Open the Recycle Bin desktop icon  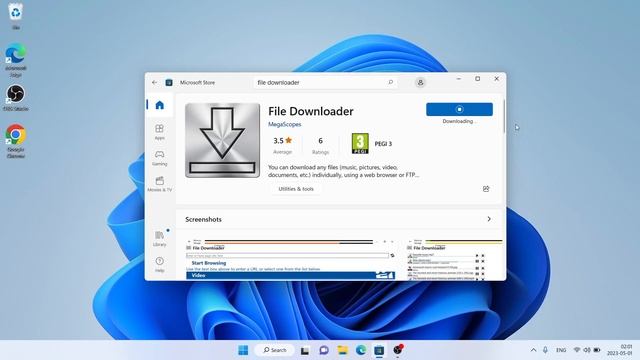pos(16,16)
